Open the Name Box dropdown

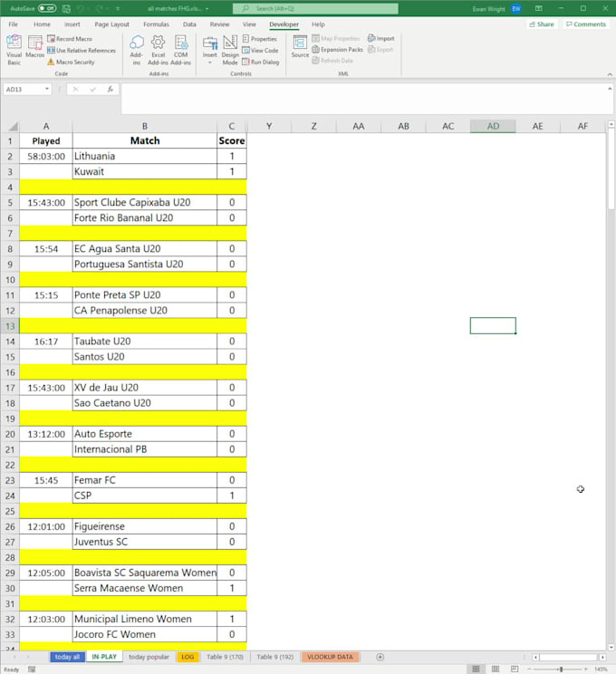coord(47,89)
